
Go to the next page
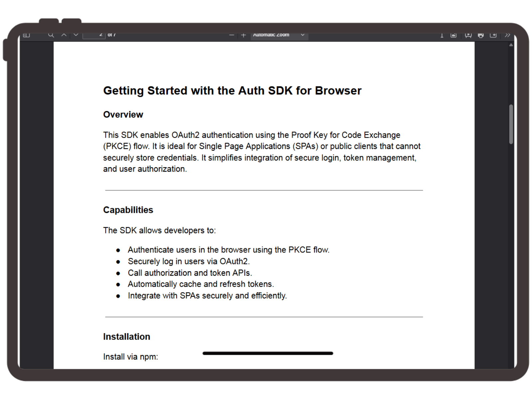(x=76, y=34)
